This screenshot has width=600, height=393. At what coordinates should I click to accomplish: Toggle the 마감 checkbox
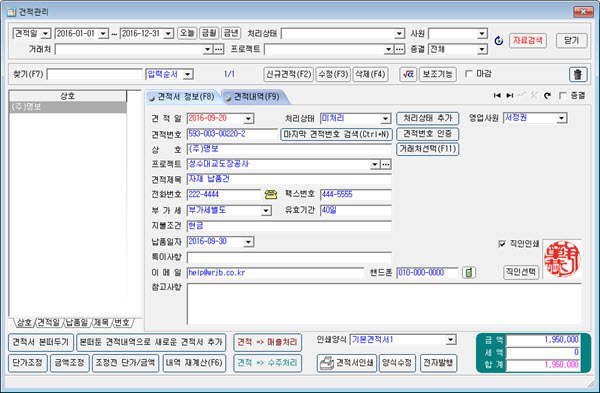[469, 73]
